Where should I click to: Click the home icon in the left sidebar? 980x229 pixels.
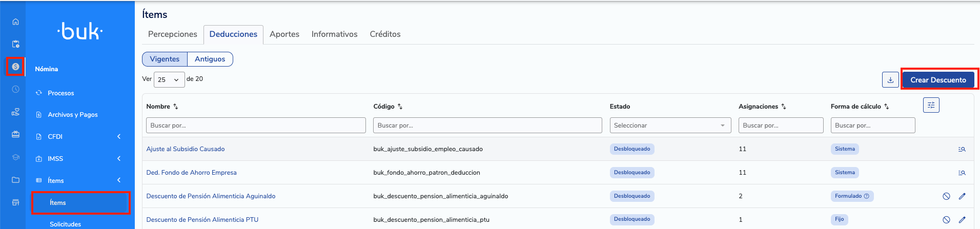[15, 22]
